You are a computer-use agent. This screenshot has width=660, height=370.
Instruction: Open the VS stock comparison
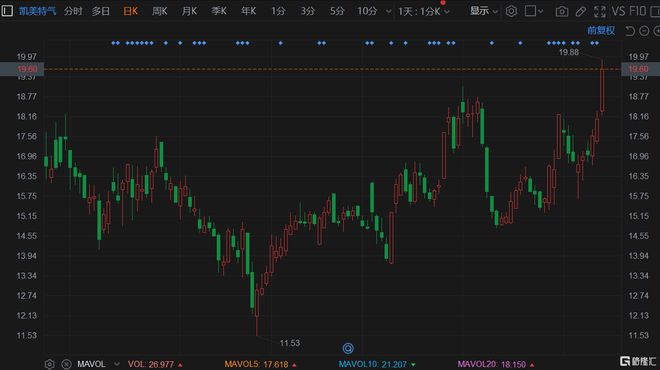click(x=618, y=11)
